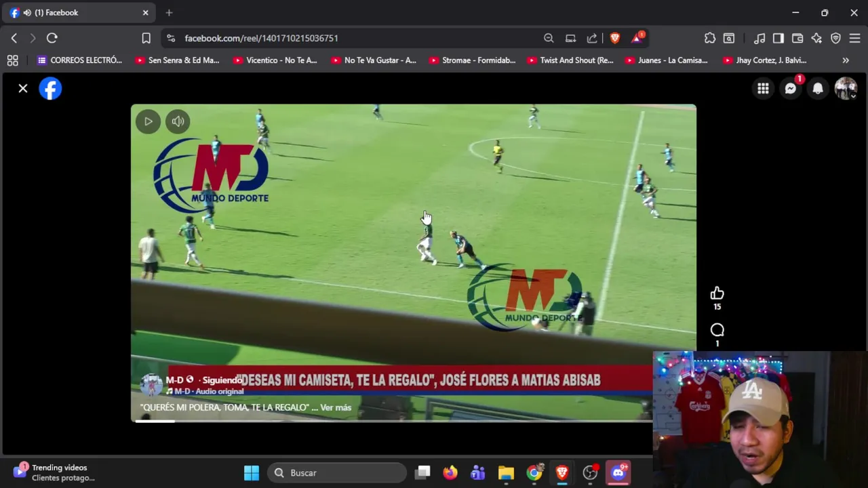
Task: Install app icon in address bar
Action: [x=570, y=38]
